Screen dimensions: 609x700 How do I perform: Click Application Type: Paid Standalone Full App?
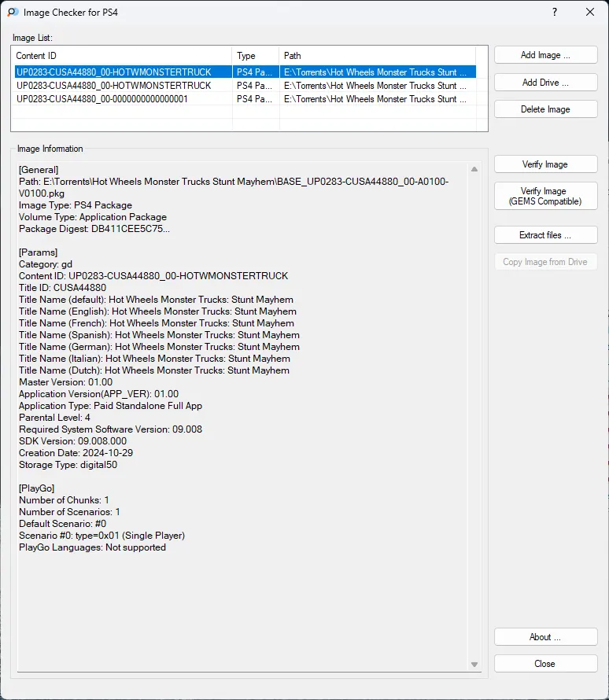tap(110, 405)
